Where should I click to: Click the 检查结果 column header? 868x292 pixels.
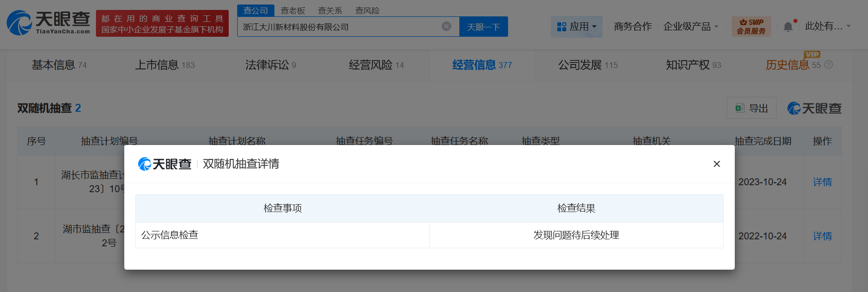(x=576, y=208)
